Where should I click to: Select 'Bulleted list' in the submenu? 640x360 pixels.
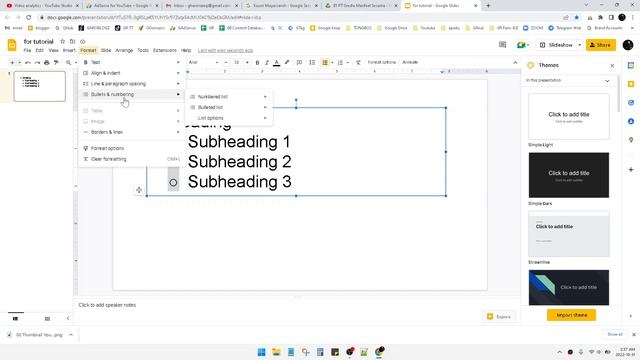coord(229,107)
